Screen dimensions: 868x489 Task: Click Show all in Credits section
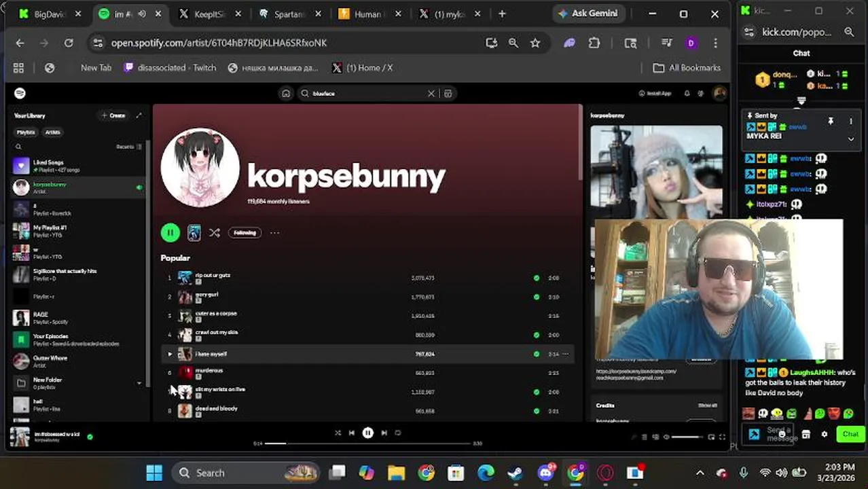coord(707,405)
